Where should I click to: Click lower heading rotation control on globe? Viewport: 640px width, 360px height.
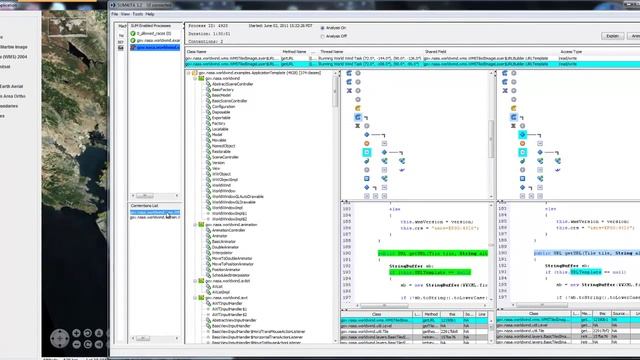(87, 344)
